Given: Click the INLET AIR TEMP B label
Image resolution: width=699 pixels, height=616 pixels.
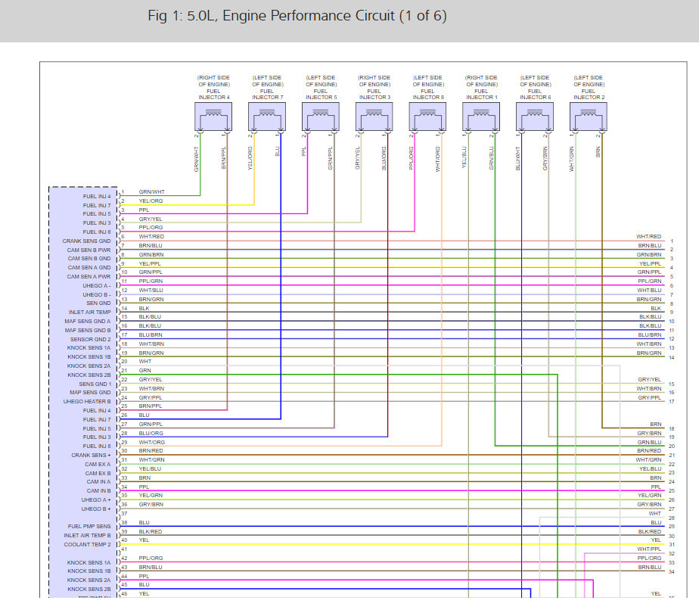Looking at the screenshot, I should [87, 535].
